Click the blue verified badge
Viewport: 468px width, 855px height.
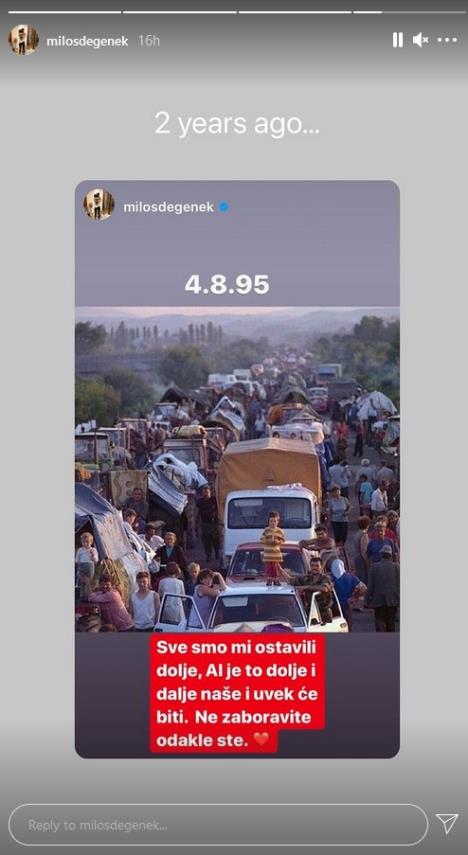[x=224, y=207]
